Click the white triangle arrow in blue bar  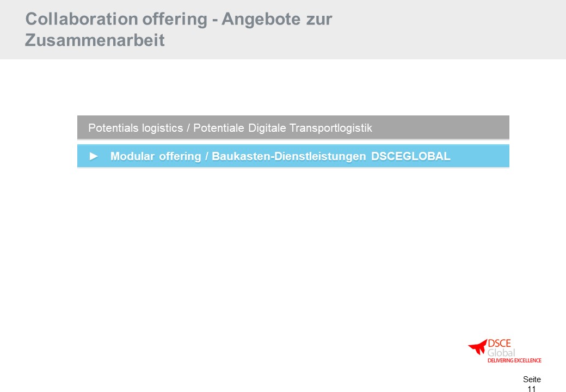[94, 156]
